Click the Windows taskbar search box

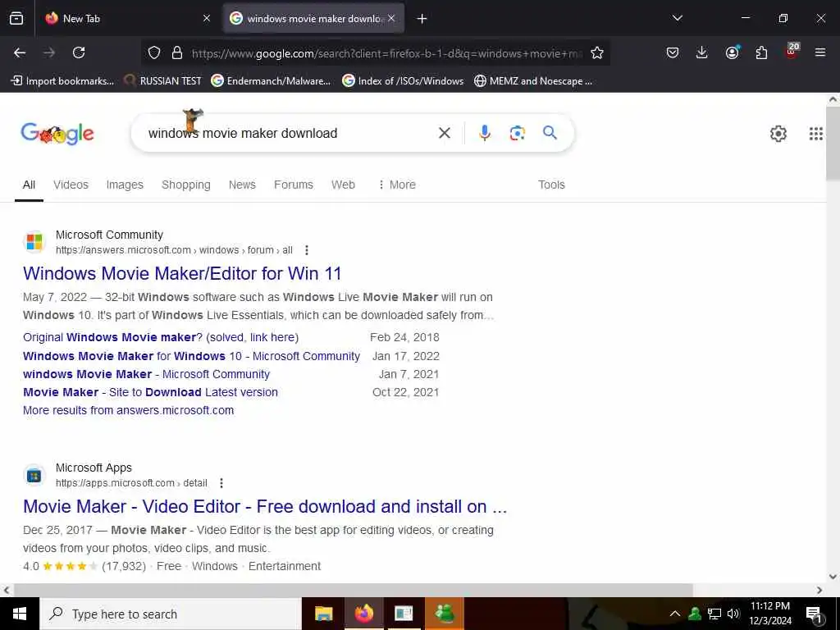(x=171, y=614)
